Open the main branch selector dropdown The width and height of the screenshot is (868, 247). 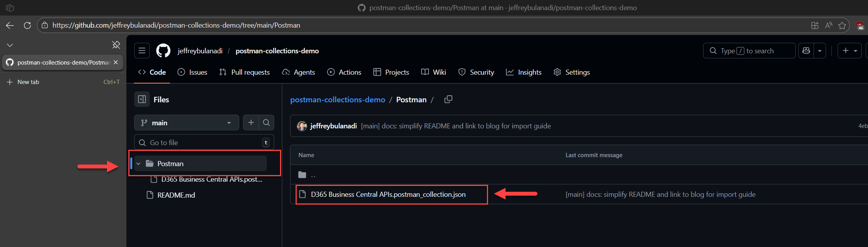[x=187, y=123]
